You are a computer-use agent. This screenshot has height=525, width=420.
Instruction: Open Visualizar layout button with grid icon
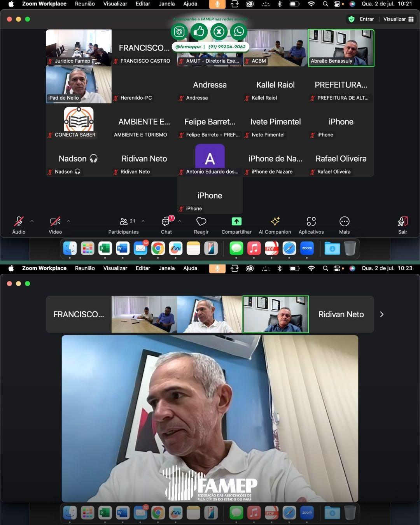pyautogui.click(x=398, y=19)
